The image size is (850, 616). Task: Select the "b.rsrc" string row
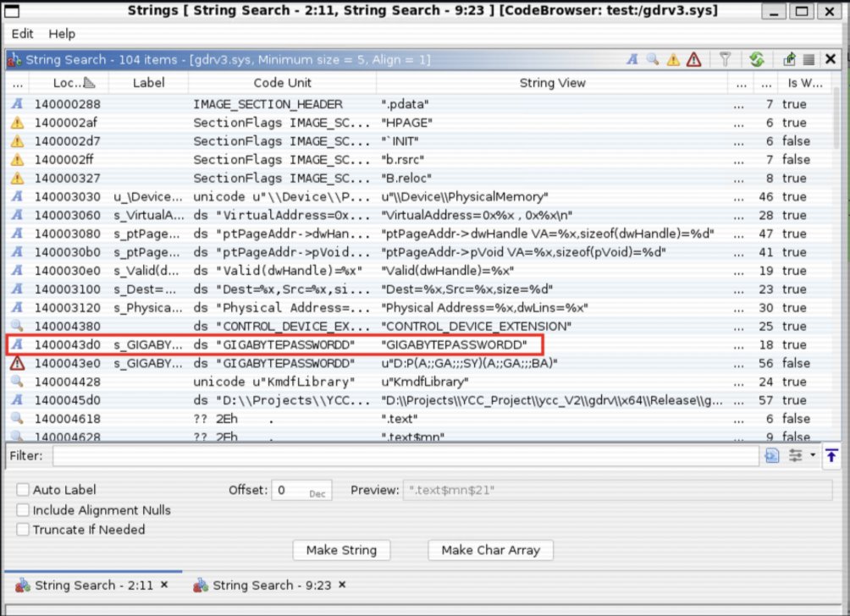point(419,159)
